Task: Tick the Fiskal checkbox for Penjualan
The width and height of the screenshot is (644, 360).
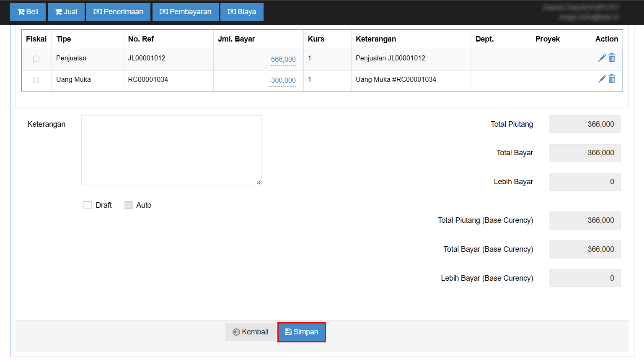Action: coord(36,59)
